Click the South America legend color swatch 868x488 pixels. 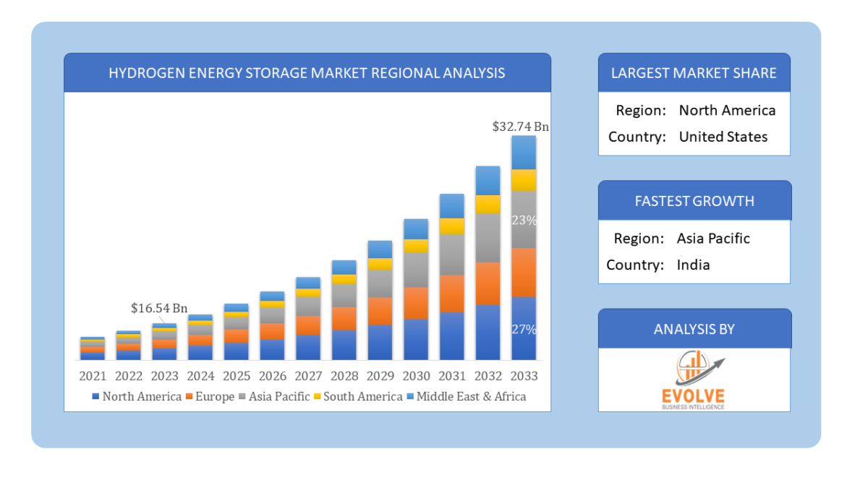(317, 397)
